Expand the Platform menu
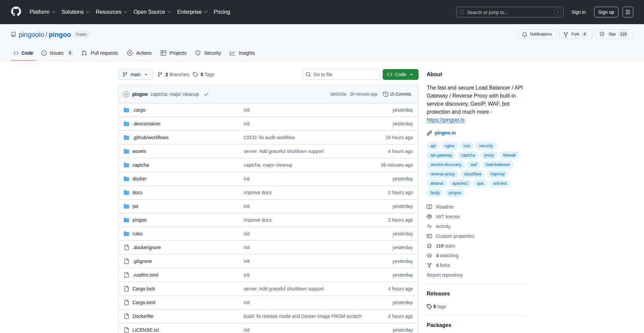The image size is (644, 333). 42,12
